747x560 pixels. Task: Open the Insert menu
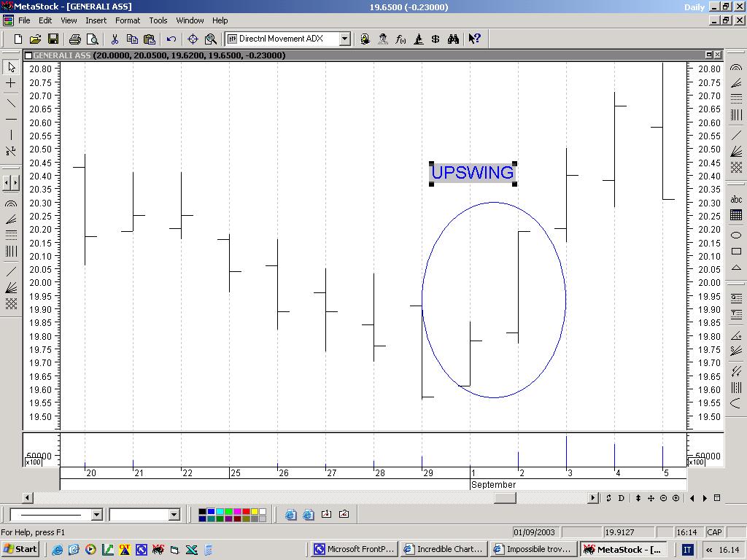pyautogui.click(x=96, y=20)
